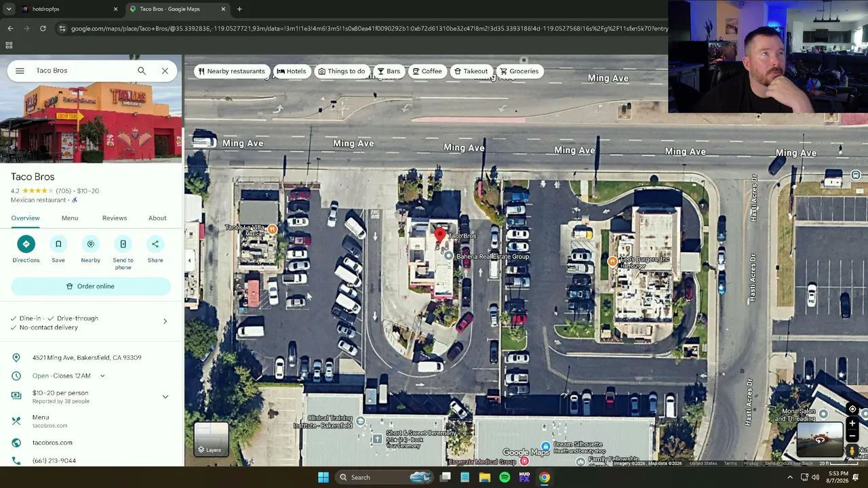Zoom out on the map
This screenshot has width=868, height=488.
click(x=852, y=436)
